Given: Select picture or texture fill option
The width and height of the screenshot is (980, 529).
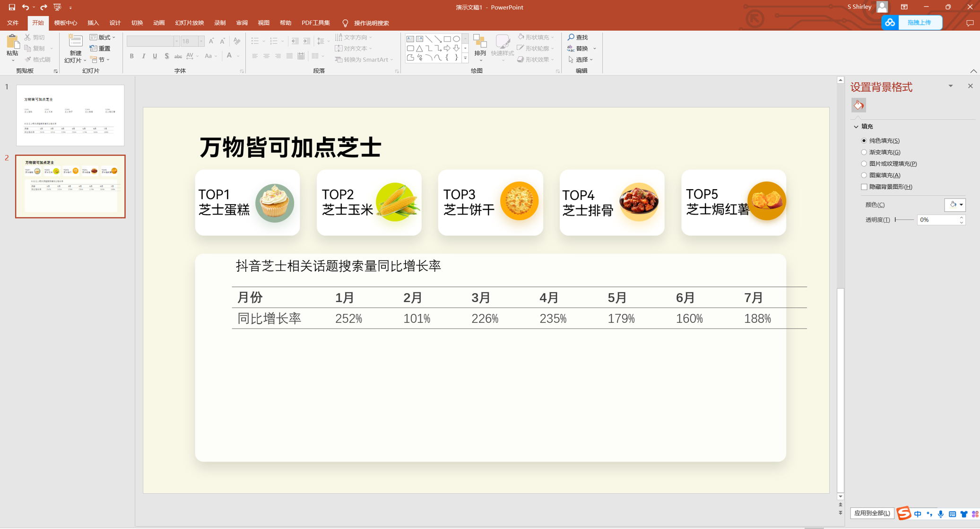Looking at the screenshot, I should [x=864, y=164].
